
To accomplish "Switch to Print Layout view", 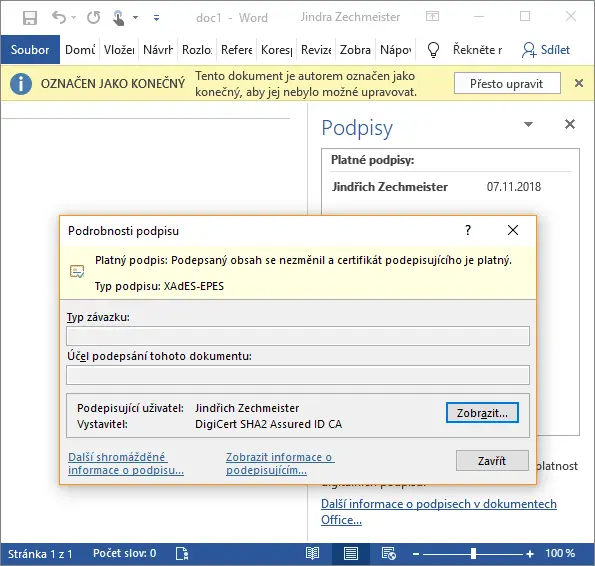I will (x=351, y=554).
